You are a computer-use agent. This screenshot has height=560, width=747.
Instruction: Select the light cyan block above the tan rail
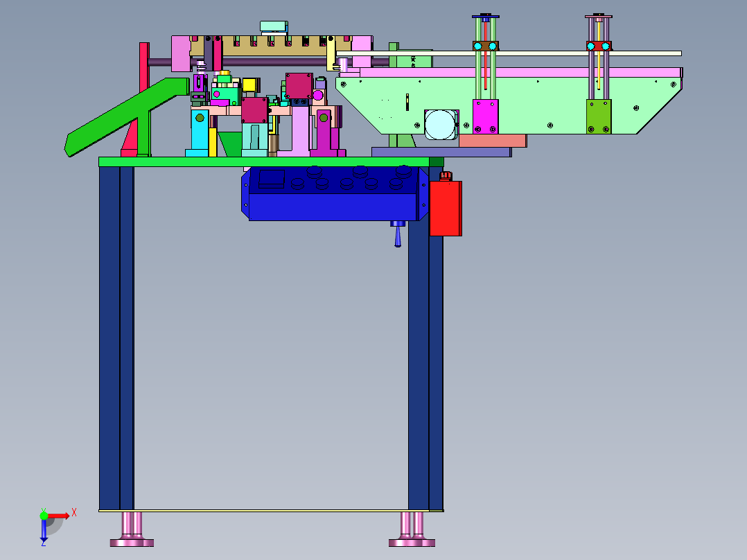274,26
